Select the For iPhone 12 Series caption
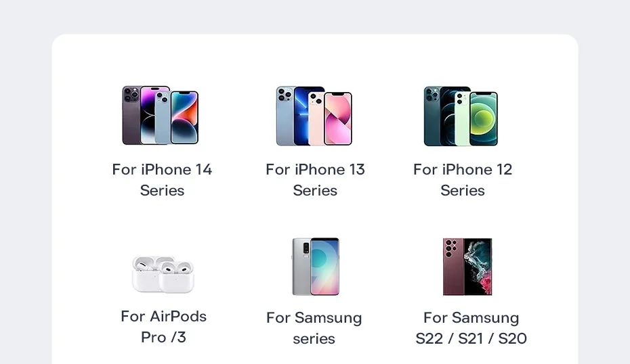 pos(463,180)
